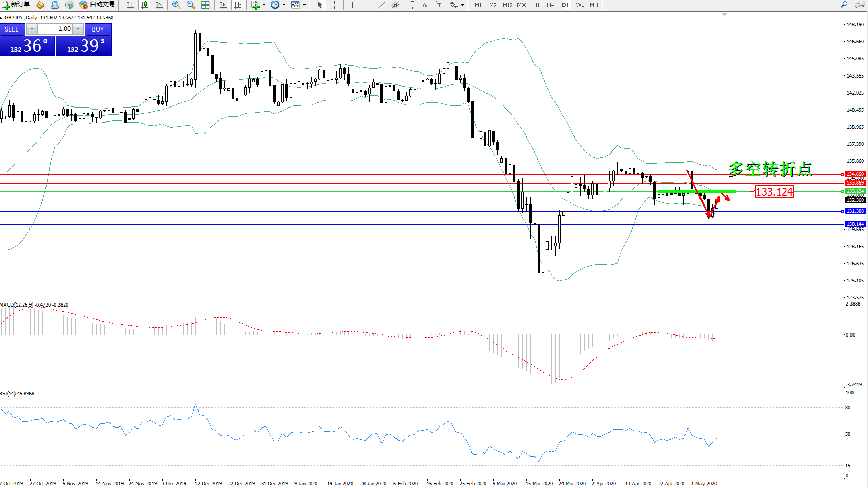Switch to the W1 timeframe
The image size is (868, 488).
[x=580, y=5]
